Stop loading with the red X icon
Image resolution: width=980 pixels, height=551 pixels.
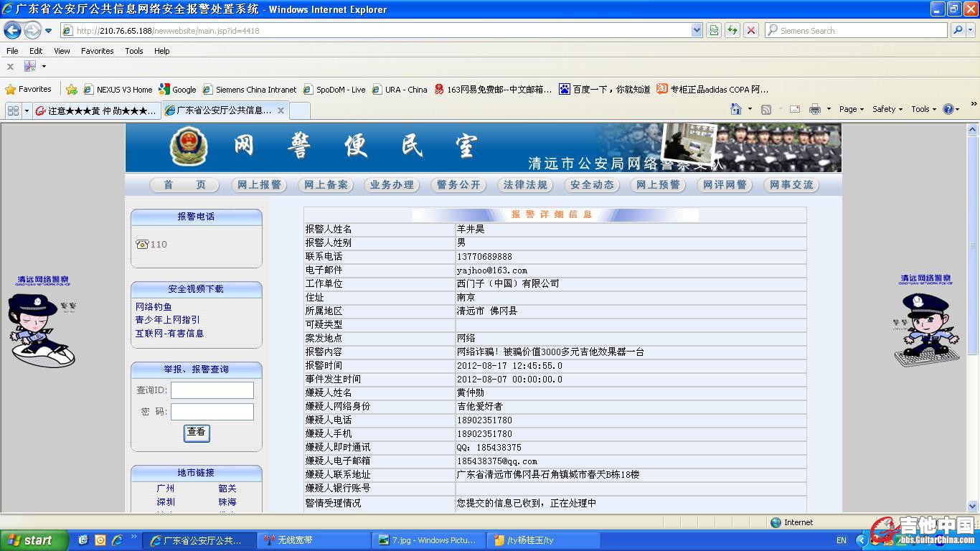pyautogui.click(x=751, y=30)
